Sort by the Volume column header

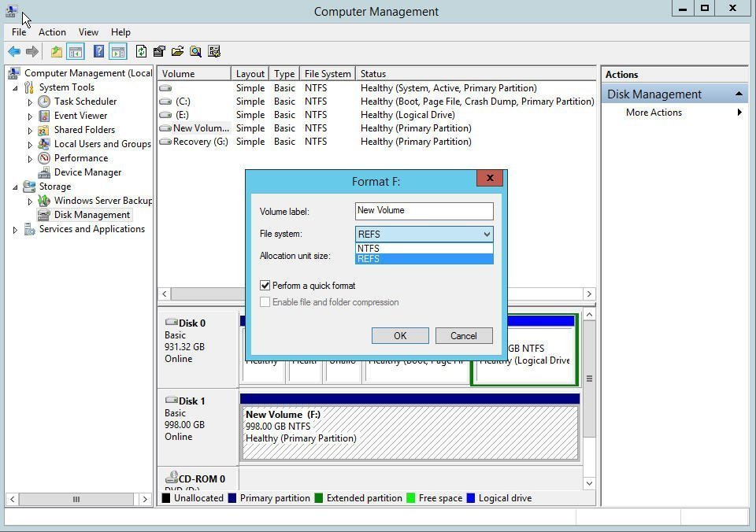195,74
